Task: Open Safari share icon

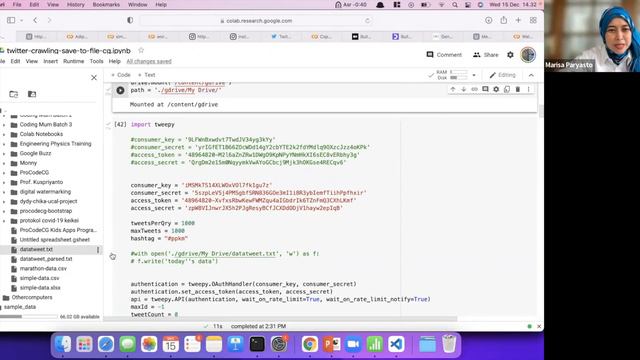Action: click(x=504, y=20)
